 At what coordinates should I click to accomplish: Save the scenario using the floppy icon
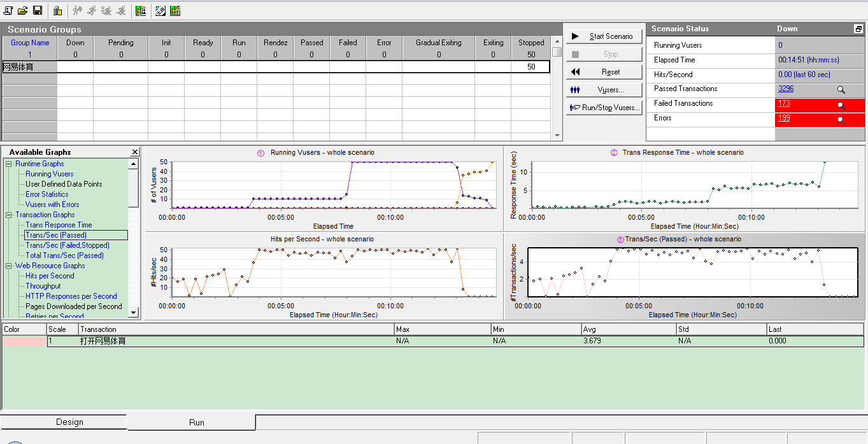[x=38, y=10]
